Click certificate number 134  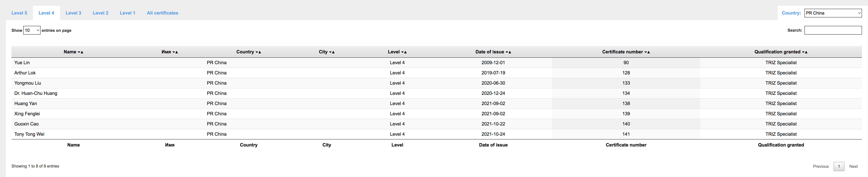626,93
